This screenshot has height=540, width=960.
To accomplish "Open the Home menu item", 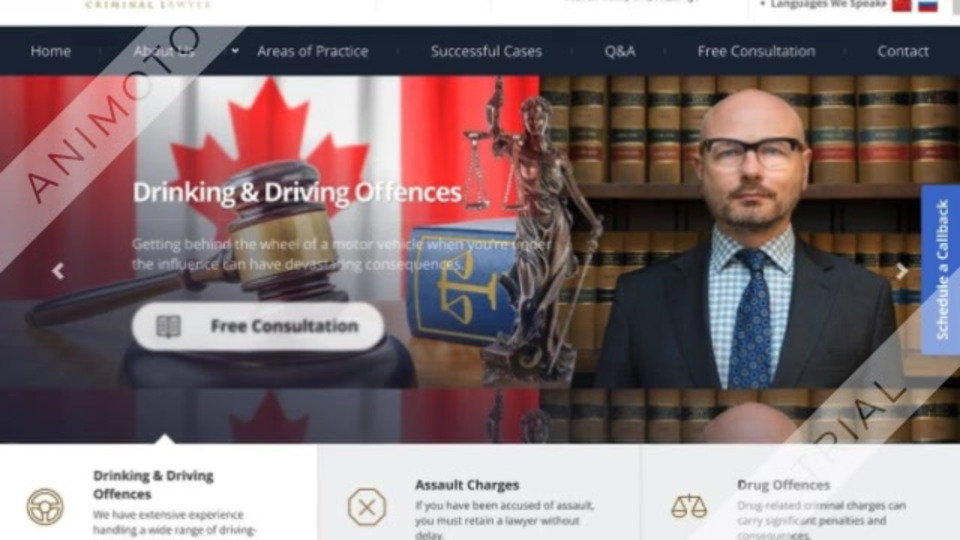I will coord(51,51).
